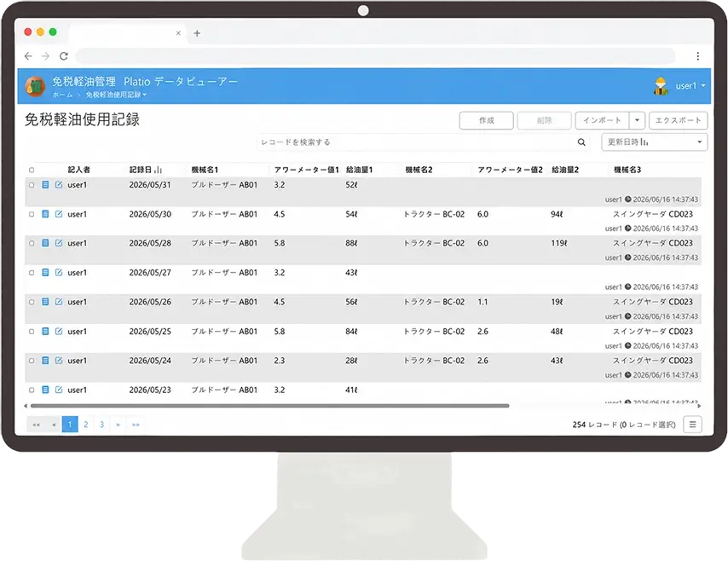728x561 pixels.
Task: Open the user1 account dropdown
Action: tap(690, 86)
